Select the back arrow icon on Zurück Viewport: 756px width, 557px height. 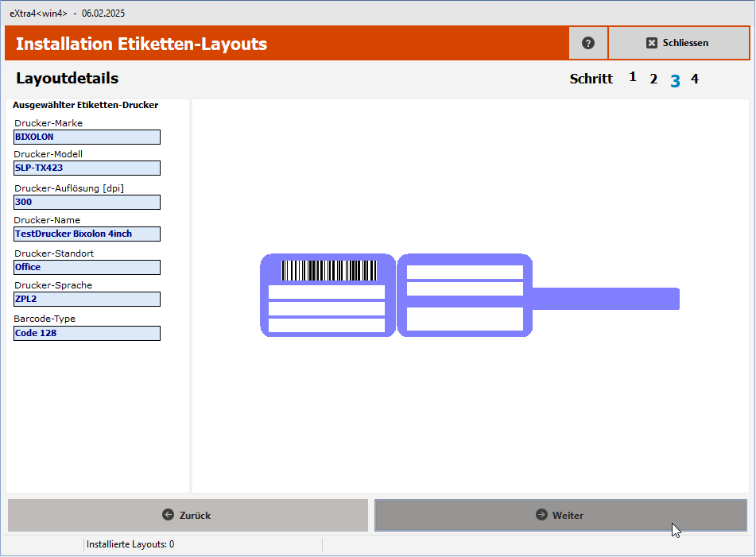pyautogui.click(x=167, y=515)
